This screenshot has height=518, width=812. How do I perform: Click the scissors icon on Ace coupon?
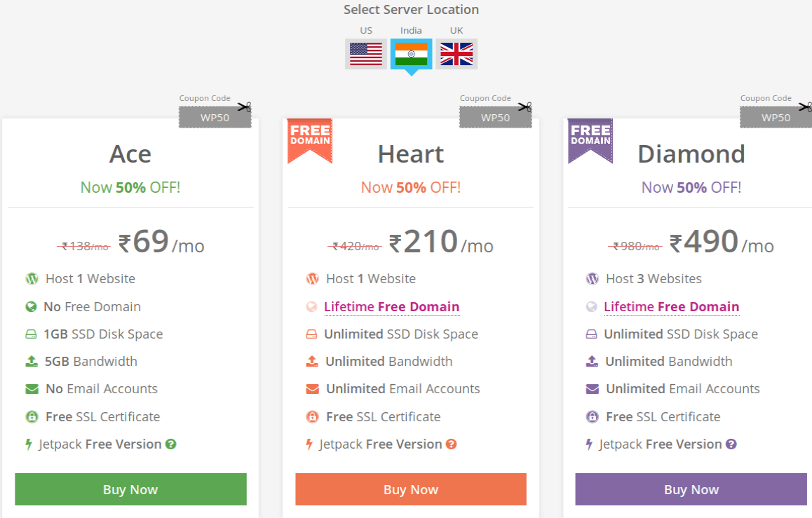coord(245,107)
